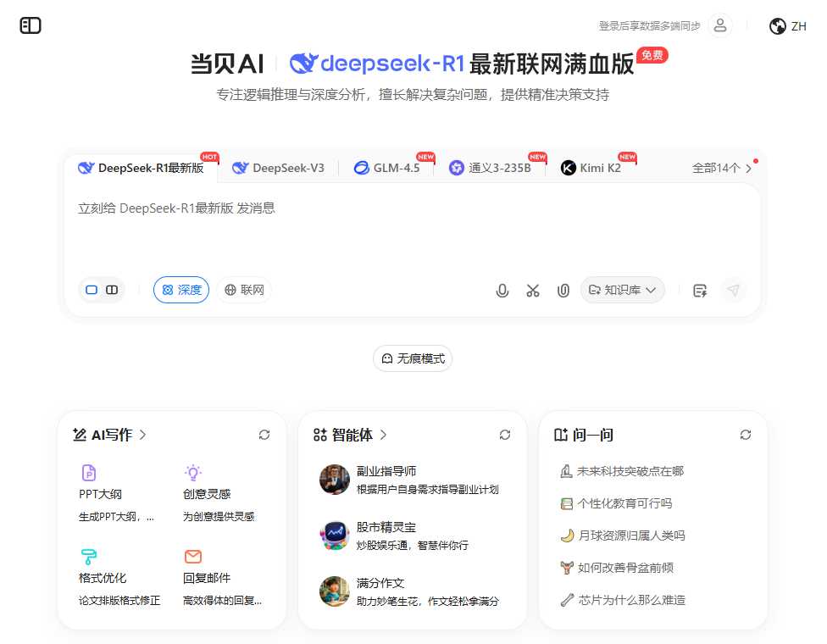Click the 当贝AI logo

pos(227,64)
